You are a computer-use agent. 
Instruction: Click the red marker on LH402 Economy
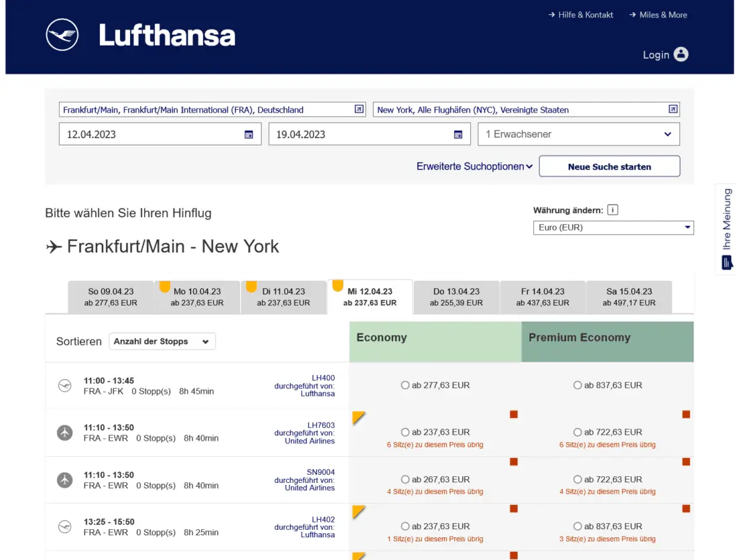[x=514, y=508]
